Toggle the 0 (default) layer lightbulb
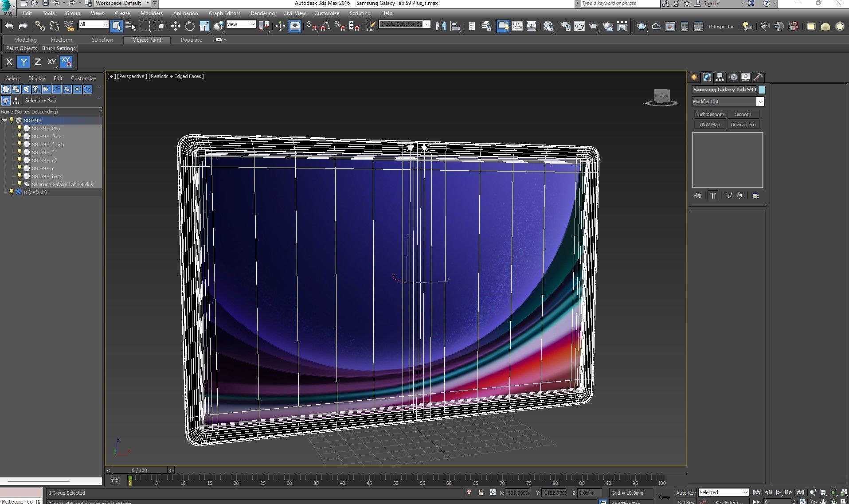Screen dimensions: 849x504 click(x=12, y=192)
